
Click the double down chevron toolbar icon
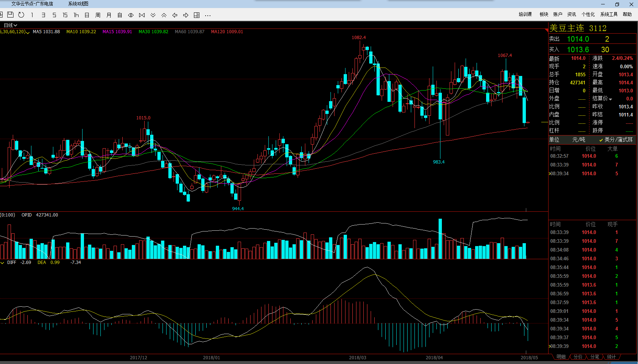(x=153, y=15)
